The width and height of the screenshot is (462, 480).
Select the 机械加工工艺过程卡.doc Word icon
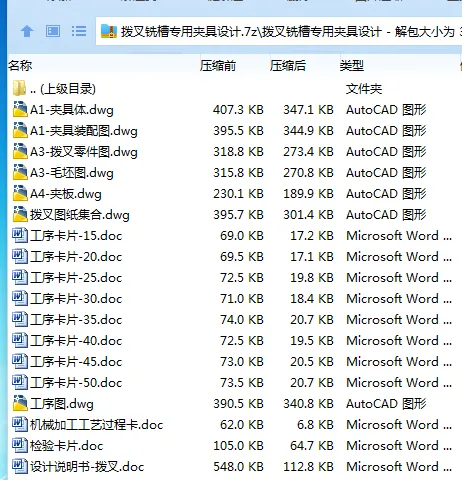[20, 424]
